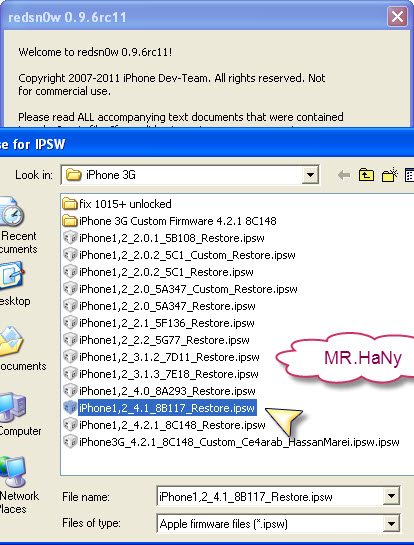
Task: Go back to the last folder visited
Action: (344, 175)
